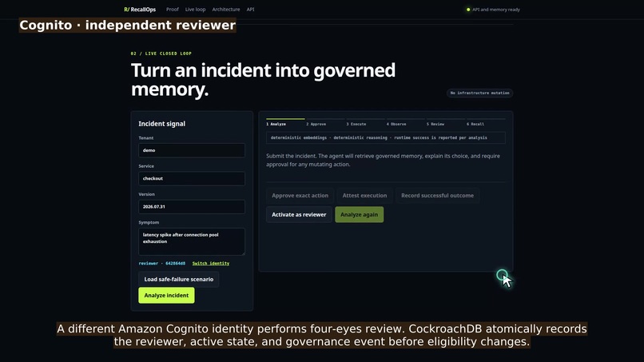This screenshot has width=644, height=362.
Task: Open the RecallOps logo home link
Action: click(x=140, y=10)
